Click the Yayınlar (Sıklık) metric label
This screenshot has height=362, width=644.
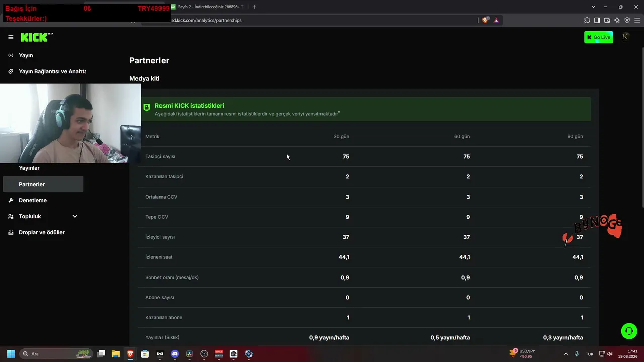tap(163, 337)
